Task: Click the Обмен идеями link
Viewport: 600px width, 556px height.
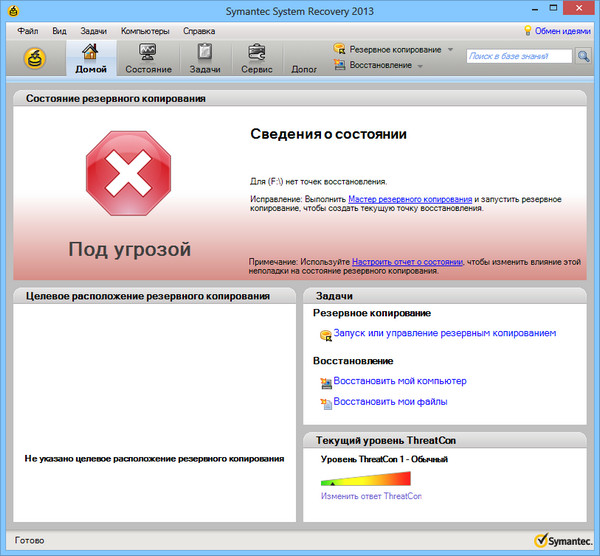Action: click(x=562, y=31)
